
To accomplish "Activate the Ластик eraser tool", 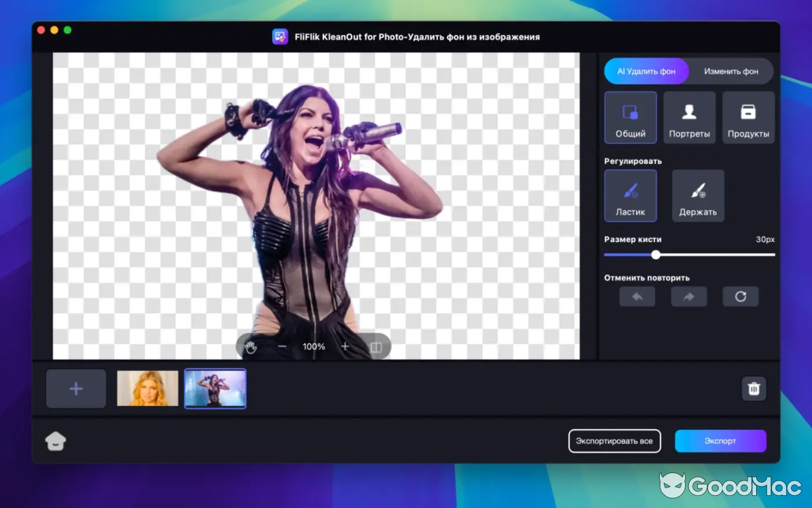I will click(630, 196).
